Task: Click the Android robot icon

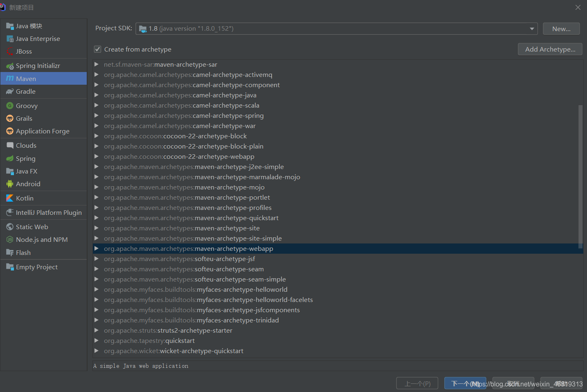Action: (10, 184)
